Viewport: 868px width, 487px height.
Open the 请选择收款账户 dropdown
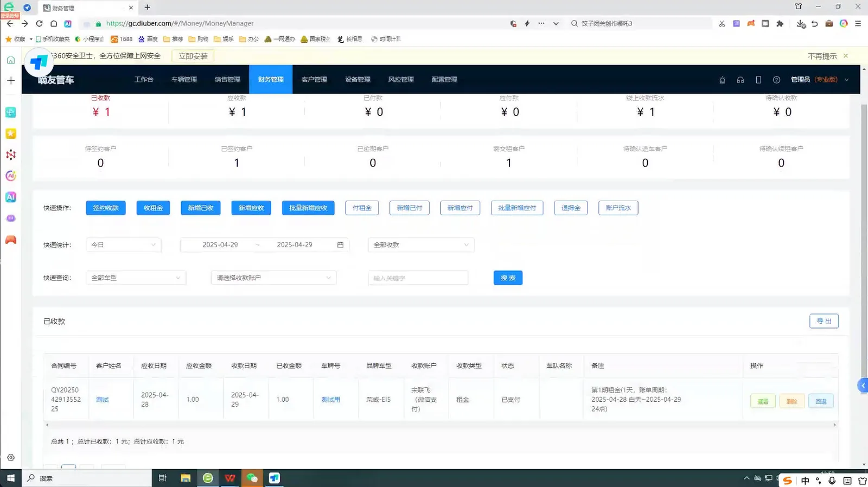pos(273,278)
